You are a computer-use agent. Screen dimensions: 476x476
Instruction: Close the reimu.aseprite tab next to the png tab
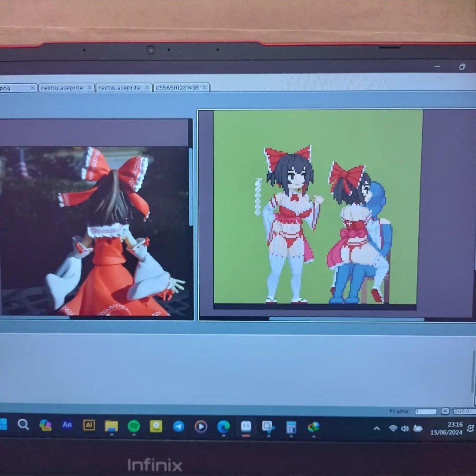pyautogui.click(x=89, y=87)
